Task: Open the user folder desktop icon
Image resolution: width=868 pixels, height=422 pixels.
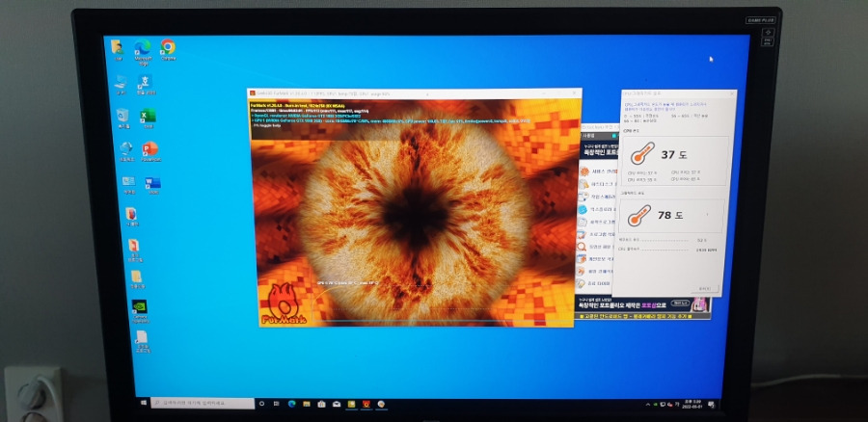Action: [x=117, y=49]
